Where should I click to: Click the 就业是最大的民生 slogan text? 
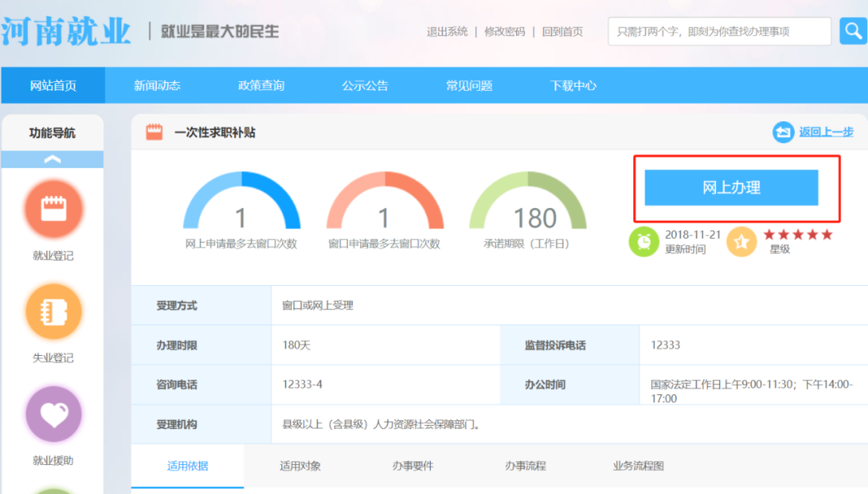[219, 31]
